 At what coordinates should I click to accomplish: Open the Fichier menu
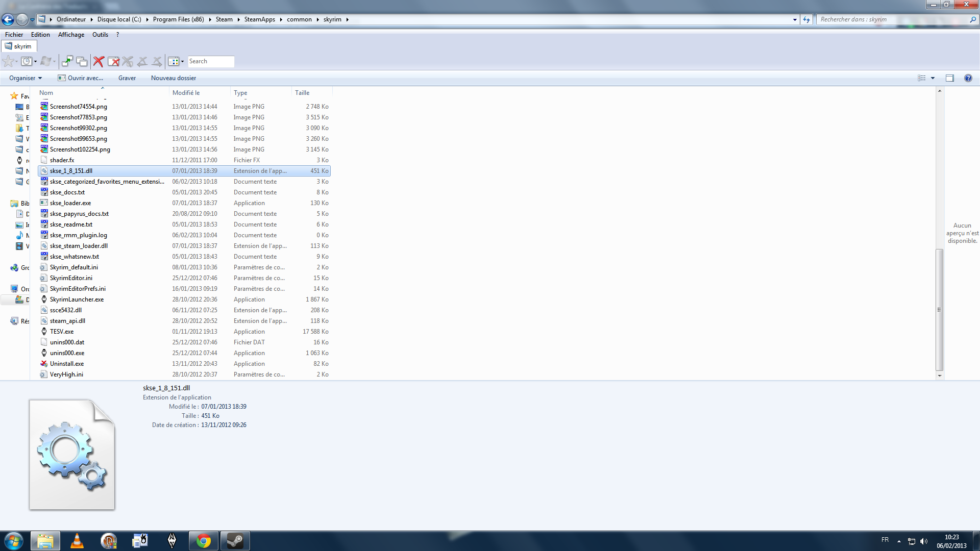coord(14,35)
